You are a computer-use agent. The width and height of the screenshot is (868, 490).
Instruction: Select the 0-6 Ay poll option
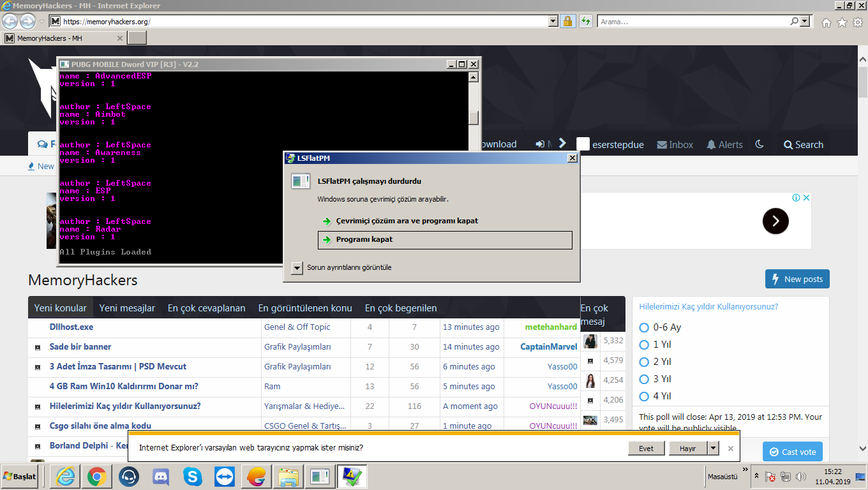click(x=644, y=327)
